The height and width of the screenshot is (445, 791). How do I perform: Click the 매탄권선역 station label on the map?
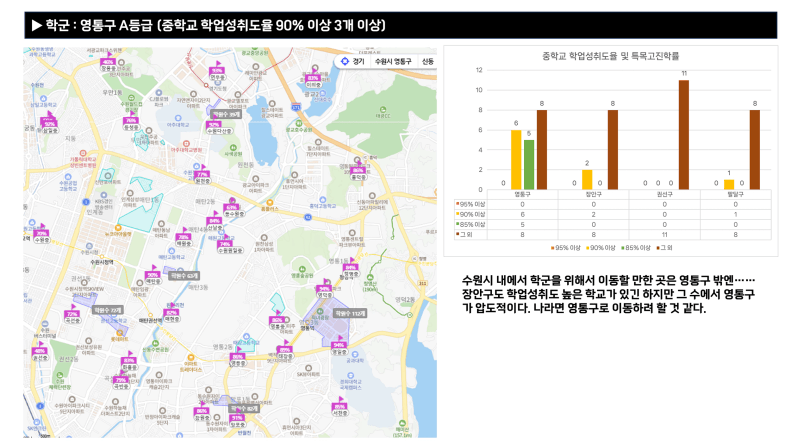point(151,320)
